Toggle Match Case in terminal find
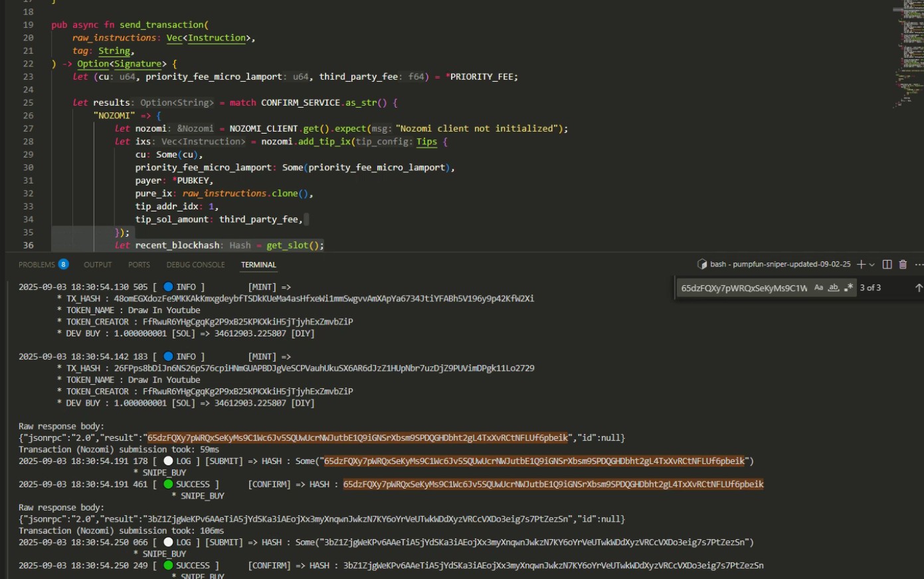 tap(818, 288)
